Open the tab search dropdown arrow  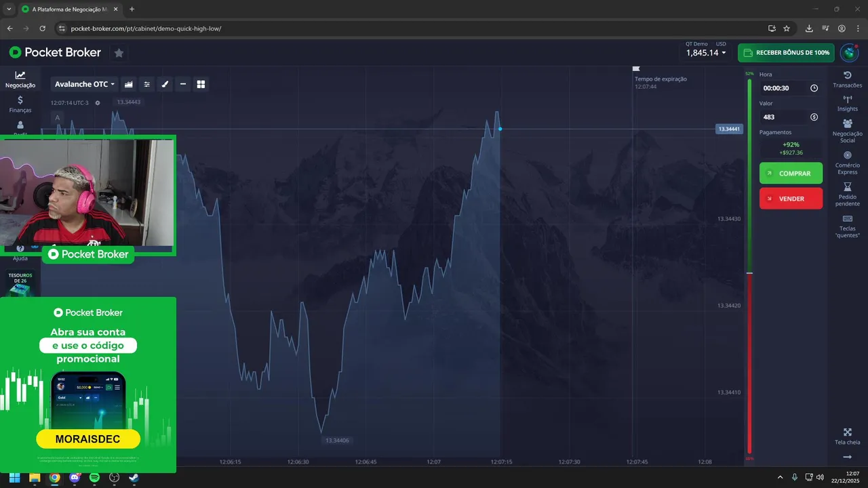[8, 9]
